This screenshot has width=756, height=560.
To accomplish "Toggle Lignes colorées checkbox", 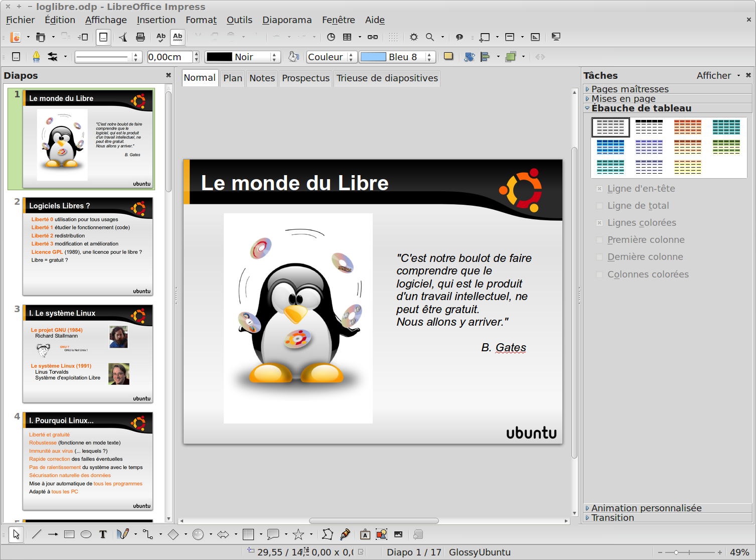I will pyautogui.click(x=599, y=223).
